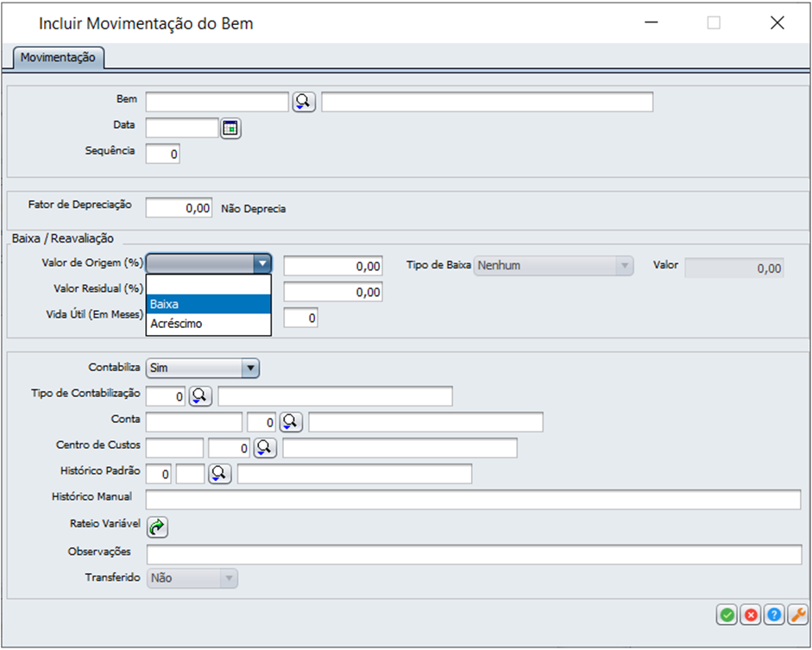The image size is (812, 650).
Task: Switch to the Movimentação tab
Action: 58,58
